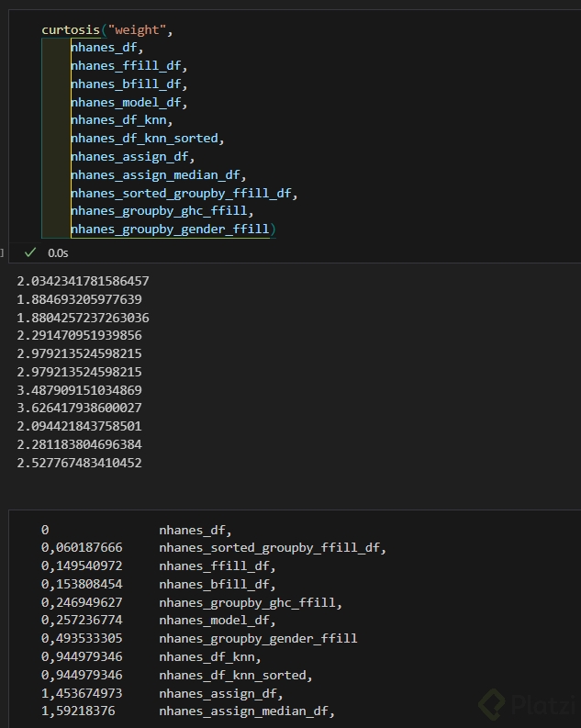Click the 1,59218376 value in the table
Image resolution: width=581 pixels, height=728 pixels.
[x=77, y=711]
